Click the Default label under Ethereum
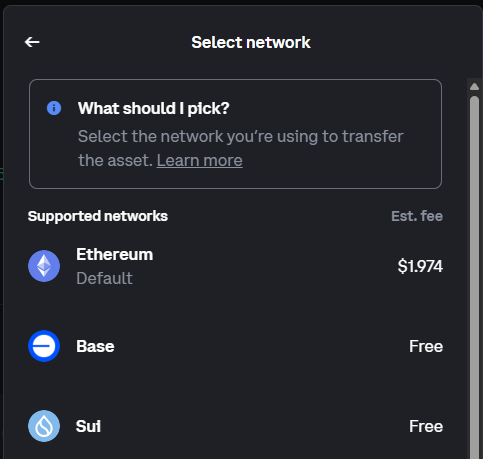Image resolution: width=483 pixels, height=459 pixels. pyautogui.click(x=104, y=278)
